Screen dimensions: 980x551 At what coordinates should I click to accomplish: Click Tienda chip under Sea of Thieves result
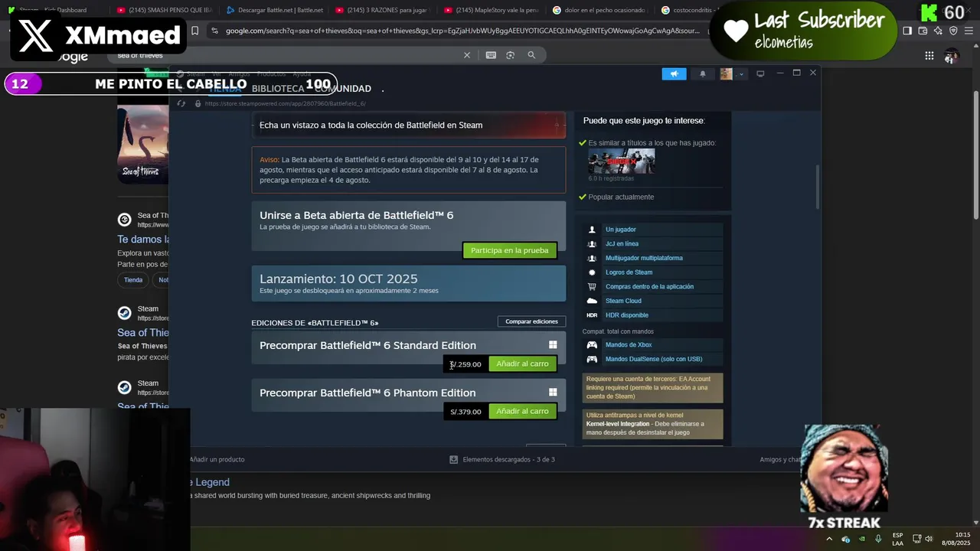pyautogui.click(x=133, y=280)
